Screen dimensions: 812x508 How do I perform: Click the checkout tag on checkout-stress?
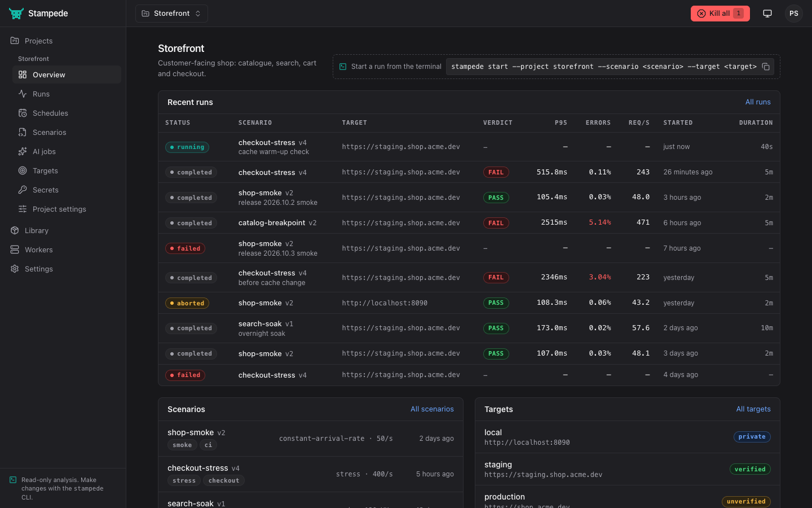[224, 480]
